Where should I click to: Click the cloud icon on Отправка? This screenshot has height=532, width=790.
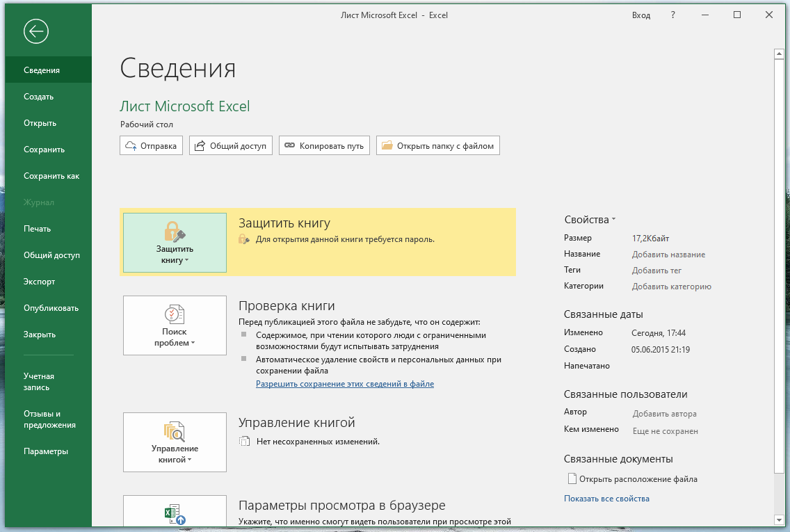pos(131,145)
